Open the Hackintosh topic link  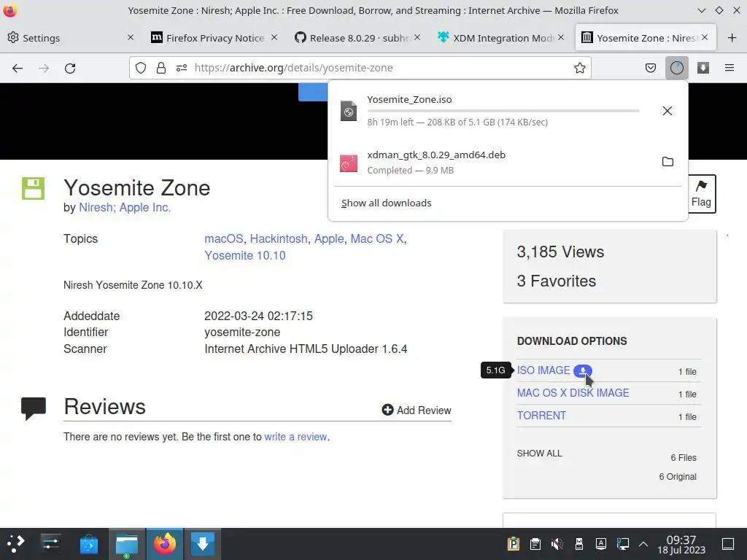click(279, 238)
